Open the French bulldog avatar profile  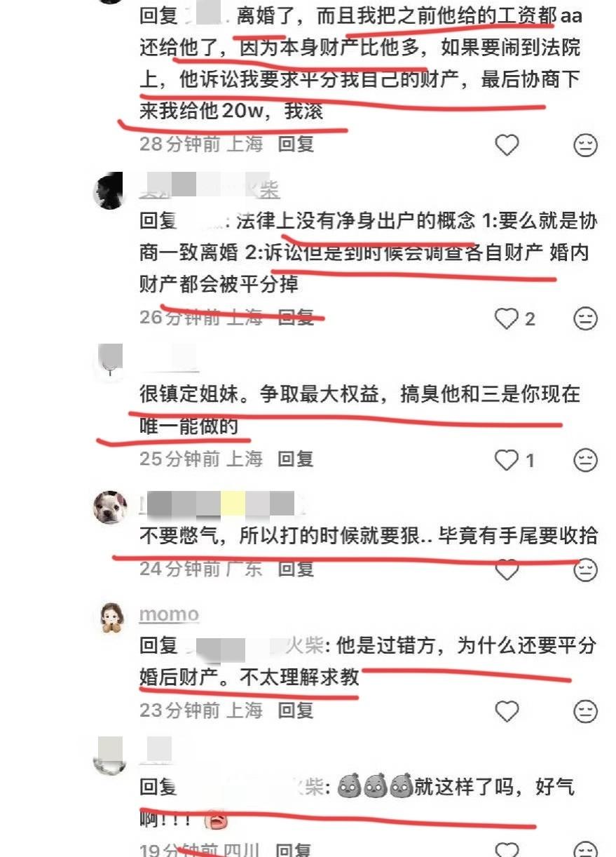[110, 506]
